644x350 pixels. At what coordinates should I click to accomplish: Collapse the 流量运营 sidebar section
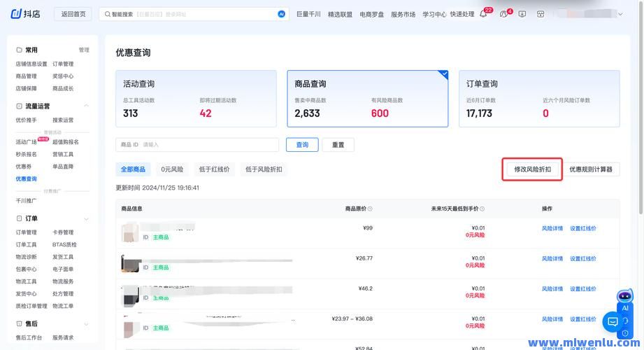coord(86,106)
